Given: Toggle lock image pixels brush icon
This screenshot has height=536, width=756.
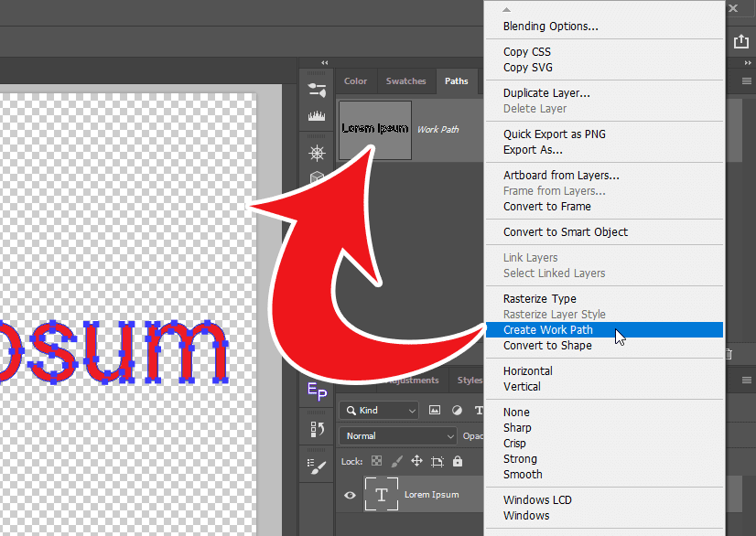Looking at the screenshot, I should [x=396, y=461].
